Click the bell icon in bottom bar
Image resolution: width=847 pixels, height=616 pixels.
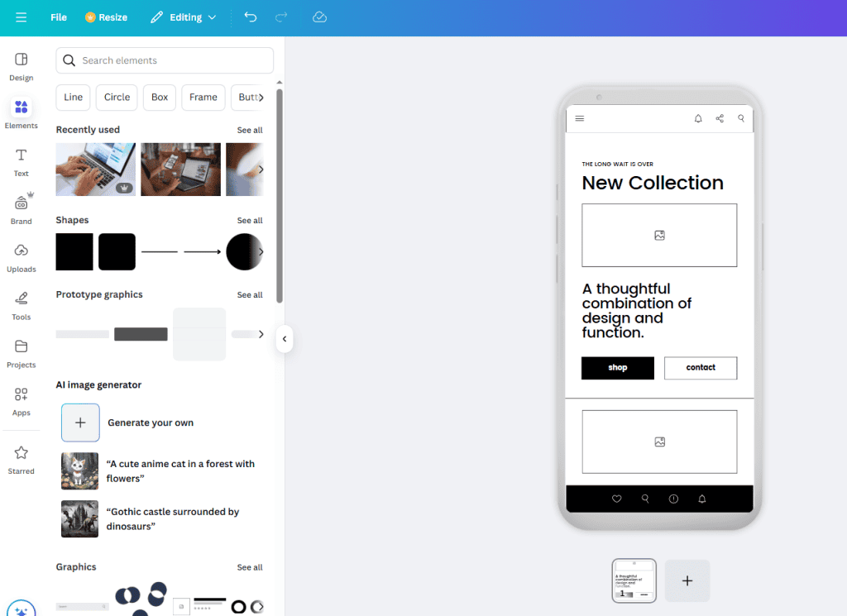coord(701,499)
